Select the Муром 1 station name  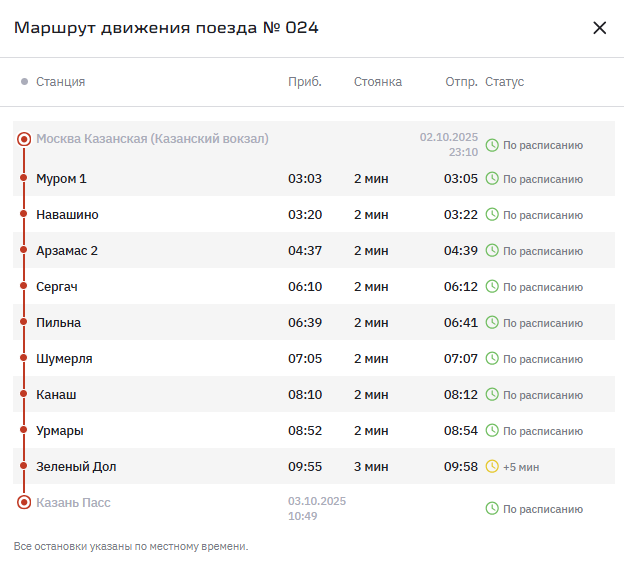click(x=61, y=178)
